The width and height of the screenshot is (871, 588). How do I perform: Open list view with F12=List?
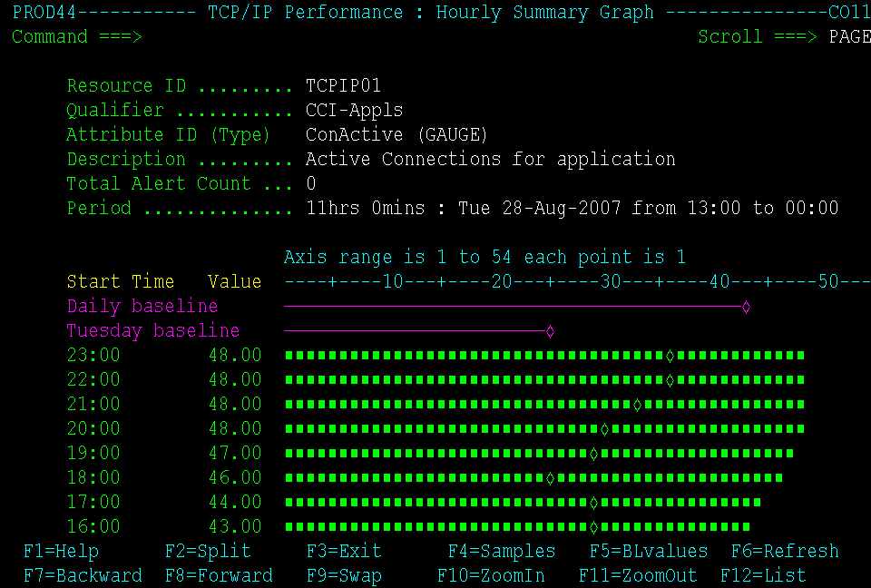pyautogui.click(x=763, y=576)
